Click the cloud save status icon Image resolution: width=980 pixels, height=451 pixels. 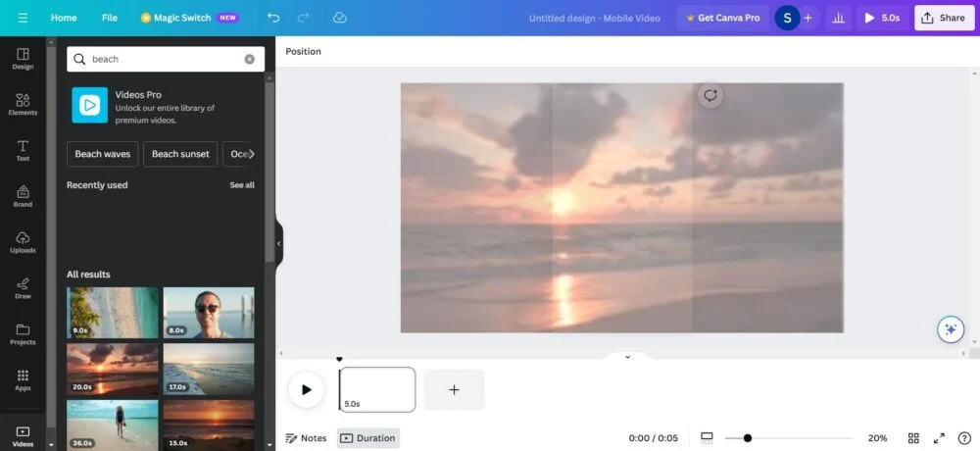pos(339,18)
